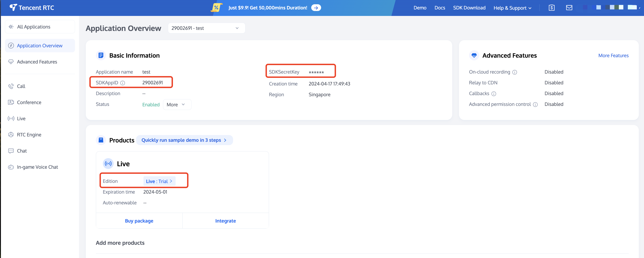Go back to All Applications
This screenshot has width=644, height=258.
point(33,27)
